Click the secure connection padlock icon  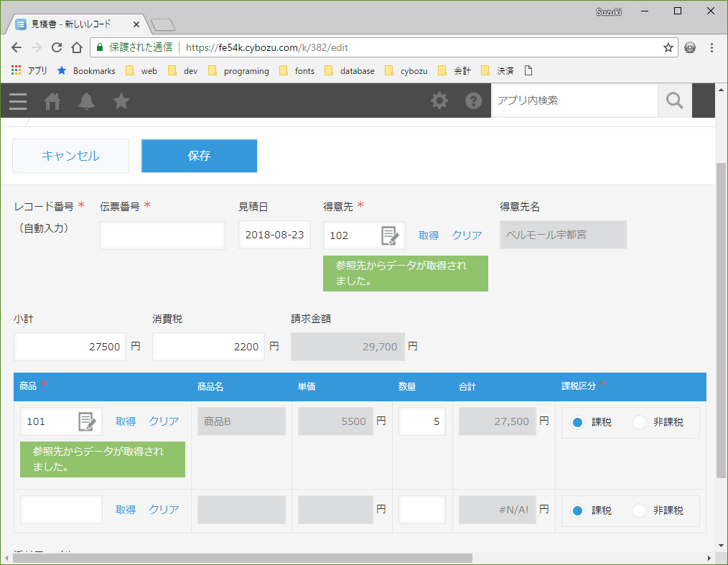(99, 47)
